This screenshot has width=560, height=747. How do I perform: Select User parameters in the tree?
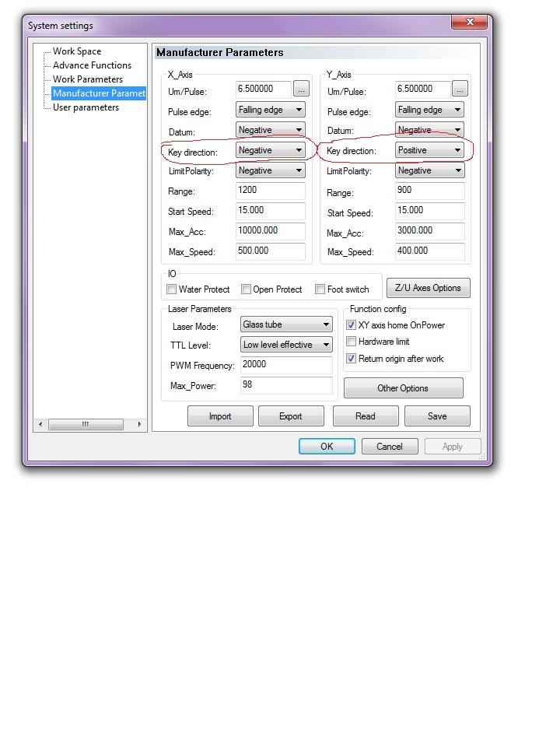pyautogui.click(x=86, y=107)
